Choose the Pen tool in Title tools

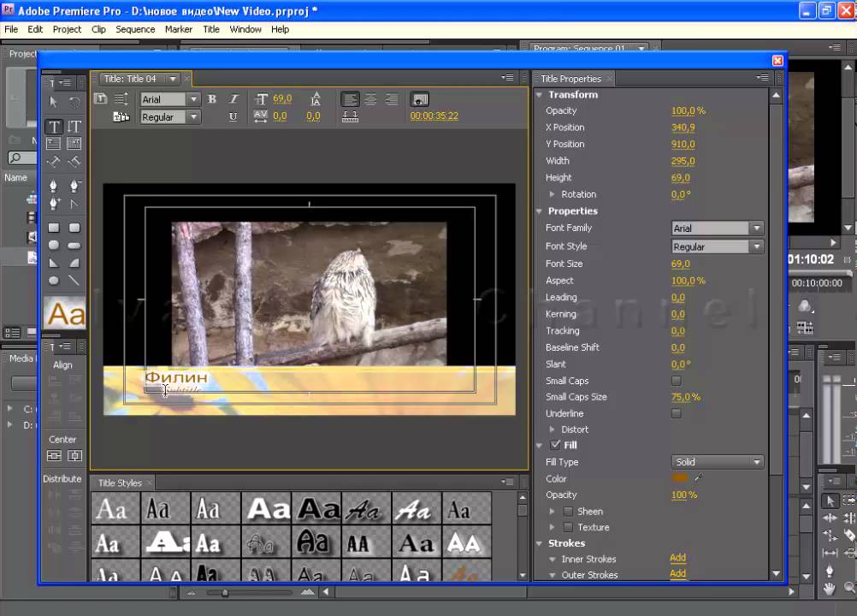point(54,186)
